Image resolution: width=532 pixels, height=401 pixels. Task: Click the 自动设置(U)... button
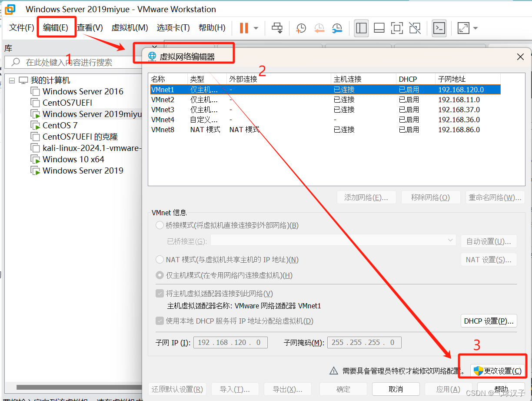tap(489, 241)
